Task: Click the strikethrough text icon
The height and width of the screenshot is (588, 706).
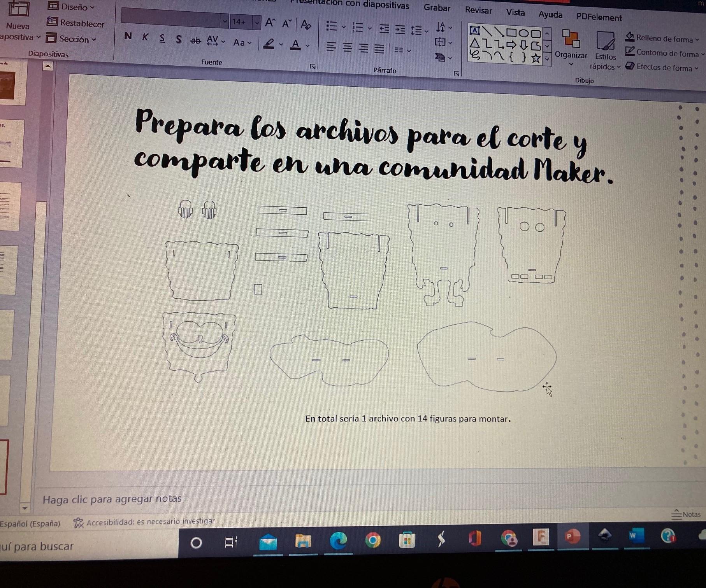Action: tap(195, 40)
